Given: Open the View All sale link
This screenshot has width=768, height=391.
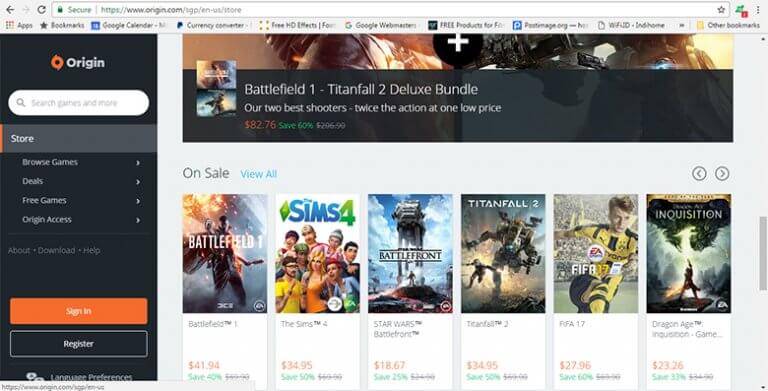Looking at the screenshot, I should (259, 174).
